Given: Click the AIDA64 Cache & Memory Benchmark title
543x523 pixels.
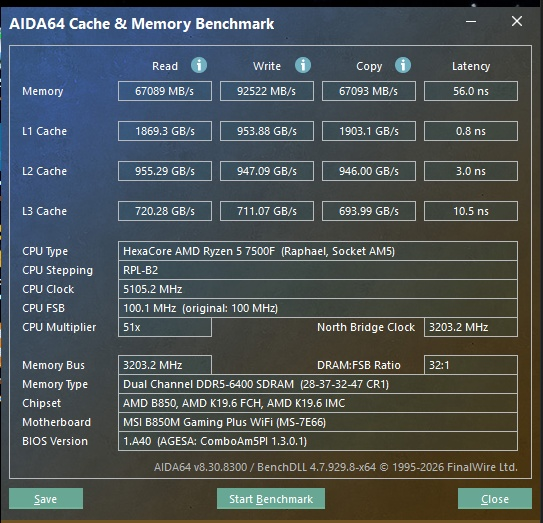Looking at the screenshot, I should [142, 24].
